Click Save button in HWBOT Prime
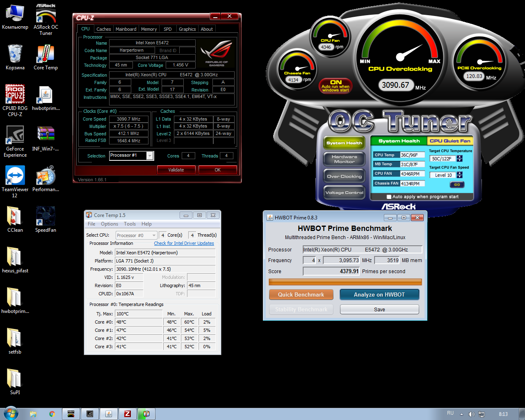The image size is (525, 420). [x=379, y=309]
